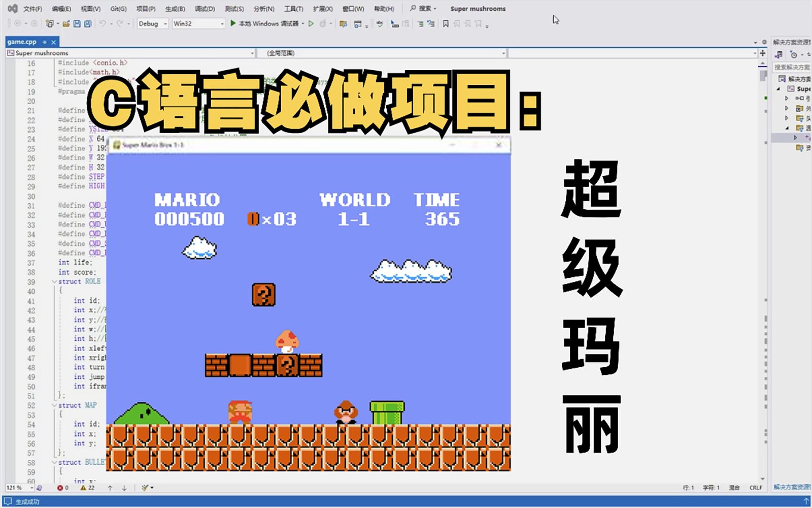The height and width of the screenshot is (508, 812).
Task: Toggle bookmark using the bookmark icon
Action: [446, 23]
